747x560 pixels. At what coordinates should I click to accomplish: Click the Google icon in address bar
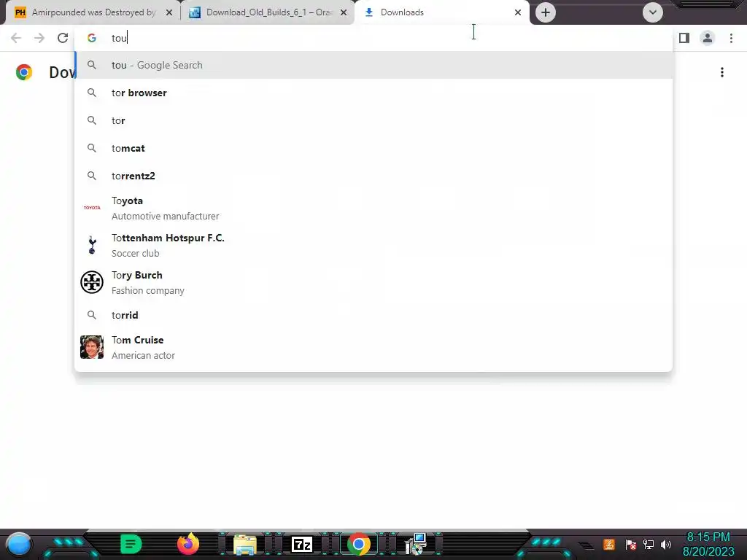[92, 38]
